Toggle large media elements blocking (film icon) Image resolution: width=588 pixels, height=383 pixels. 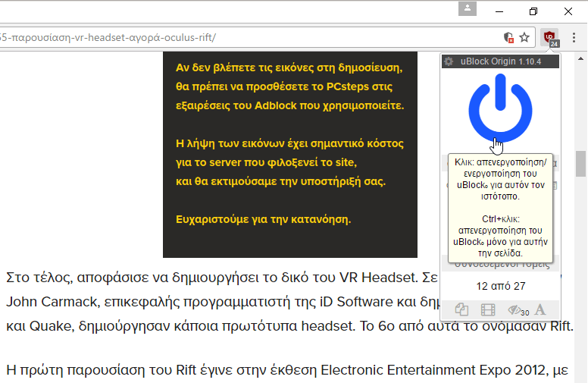click(x=488, y=310)
